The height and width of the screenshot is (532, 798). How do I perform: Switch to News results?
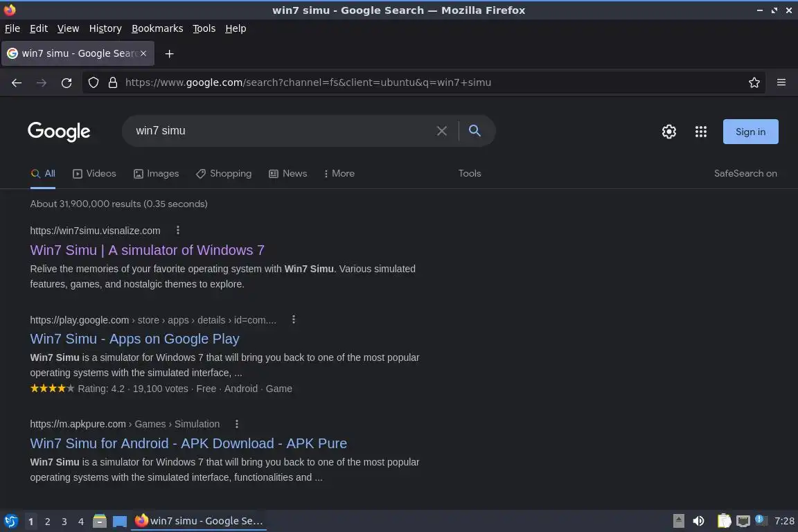[x=288, y=174]
